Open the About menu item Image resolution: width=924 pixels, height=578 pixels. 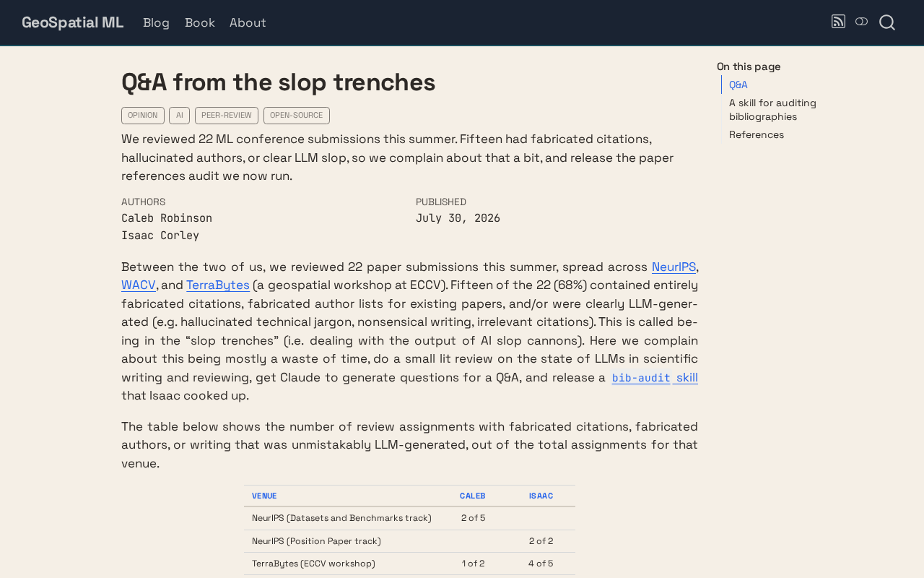pyautogui.click(x=248, y=22)
